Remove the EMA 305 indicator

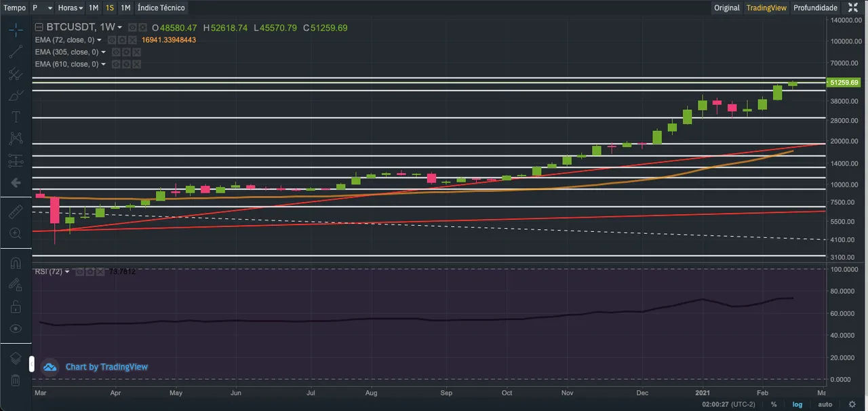pos(136,52)
